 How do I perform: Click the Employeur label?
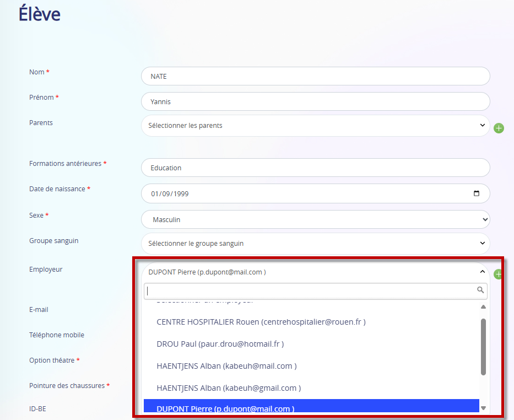(x=46, y=270)
